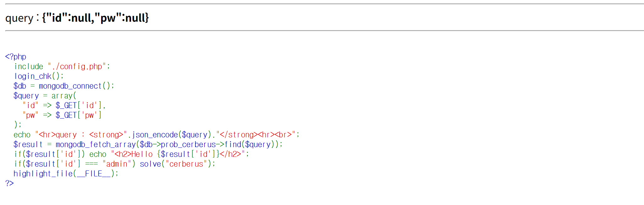This screenshot has height=205, width=644.
Task: Click the $_GET['pw'] expression
Action: pos(79,115)
